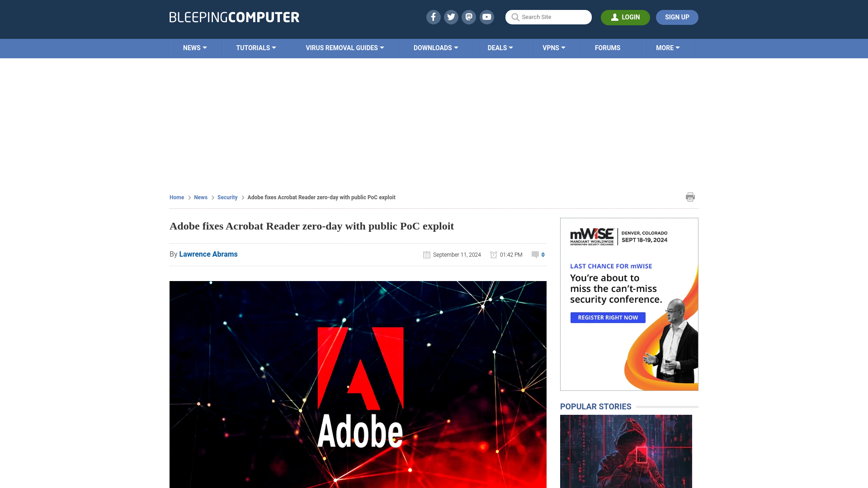Image resolution: width=868 pixels, height=488 pixels.
Task: Expand the NEWS dropdown menu
Action: pyautogui.click(x=195, y=47)
